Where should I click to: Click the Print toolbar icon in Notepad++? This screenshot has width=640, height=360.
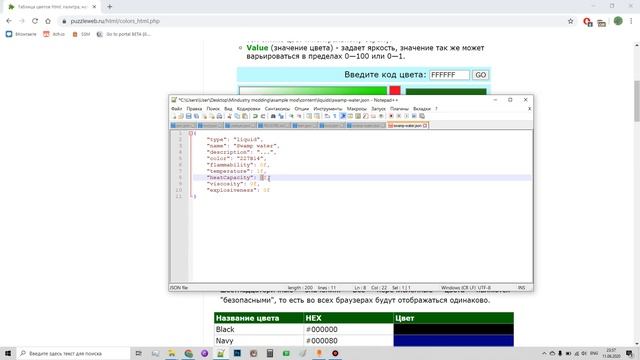coord(219,116)
